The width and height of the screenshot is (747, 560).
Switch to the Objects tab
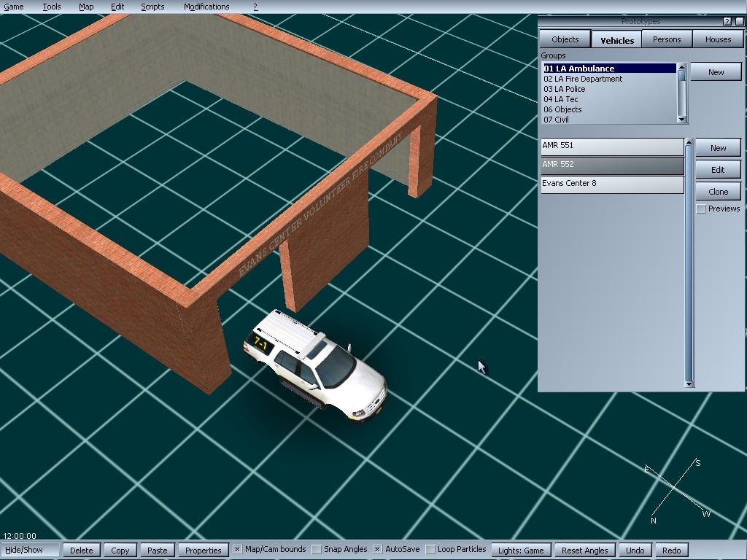pyautogui.click(x=565, y=39)
